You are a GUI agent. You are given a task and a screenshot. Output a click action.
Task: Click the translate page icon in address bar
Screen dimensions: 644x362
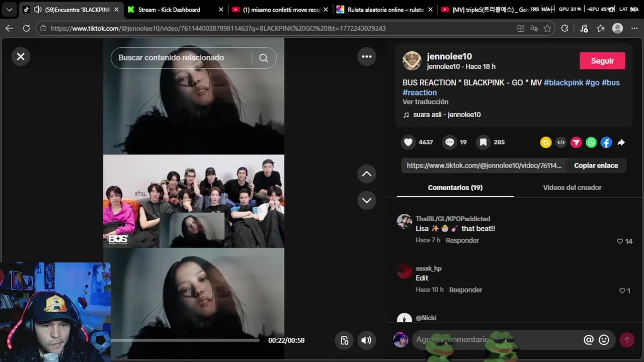[x=534, y=29]
